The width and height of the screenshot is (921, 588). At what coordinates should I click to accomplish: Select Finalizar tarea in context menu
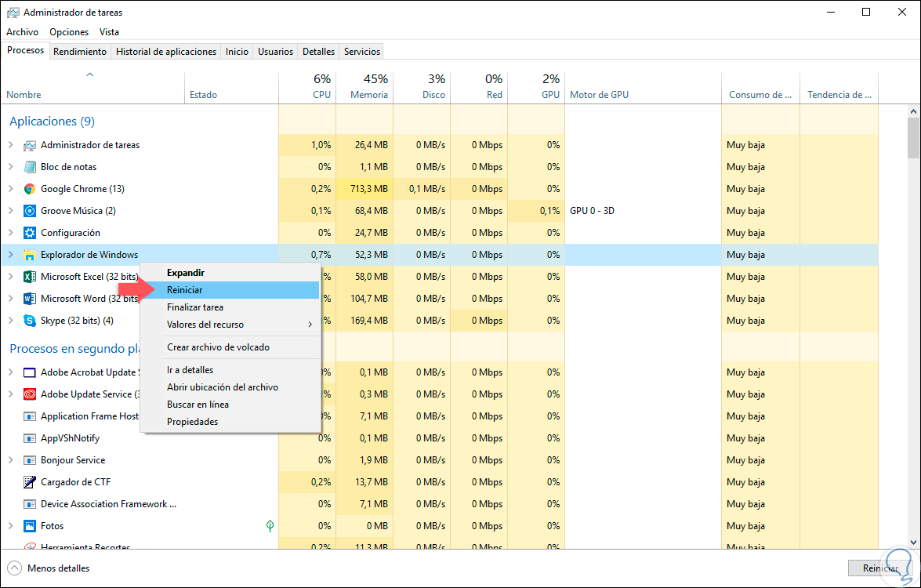tap(195, 307)
